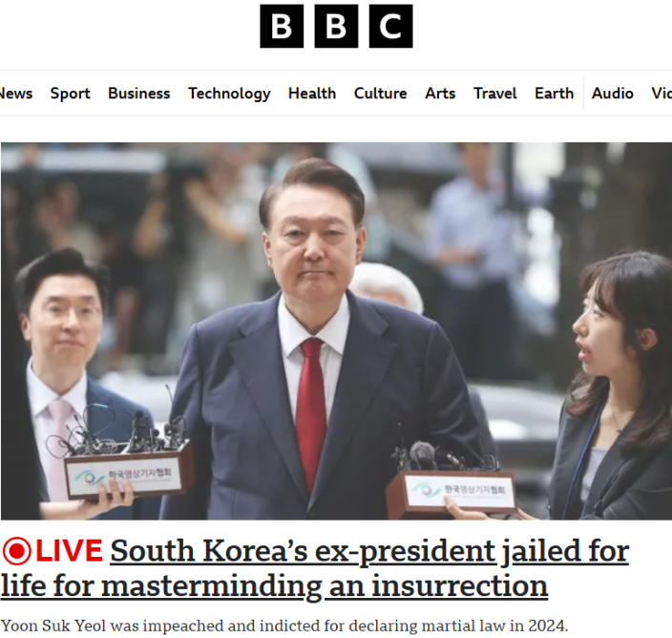Open the South Korea ex-president headline link
The image size is (672, 638).
[x=315, y=568]
